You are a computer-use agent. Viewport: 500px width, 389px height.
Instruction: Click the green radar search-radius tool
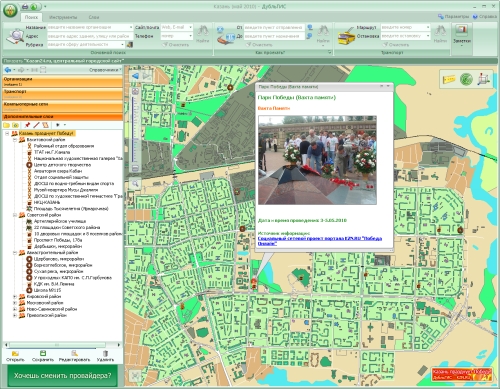coord(466,79)
